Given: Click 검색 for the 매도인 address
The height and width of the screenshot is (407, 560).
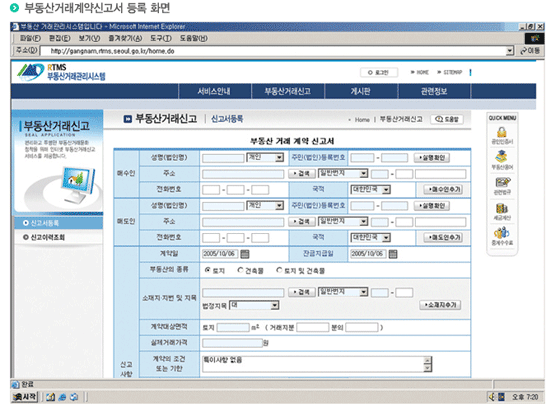Looking at the screenshot, I should pos(301,222).
